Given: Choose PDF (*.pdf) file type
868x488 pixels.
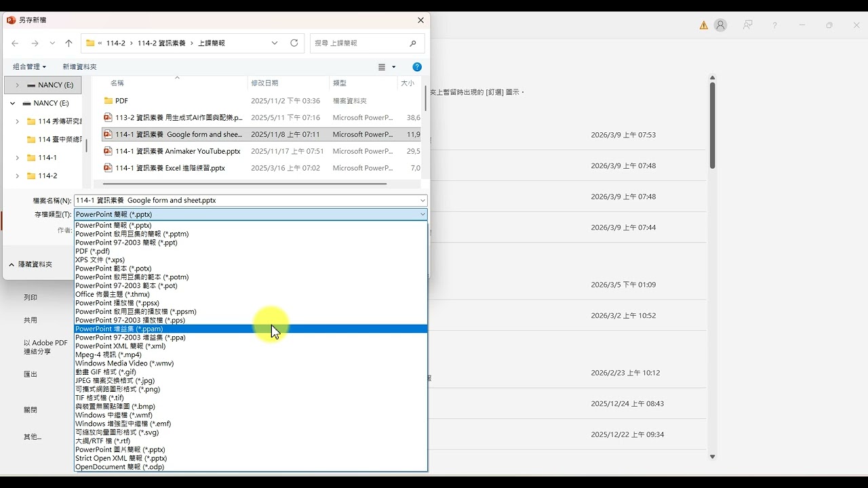Looking at the screenshot, I should coord(250,251).
